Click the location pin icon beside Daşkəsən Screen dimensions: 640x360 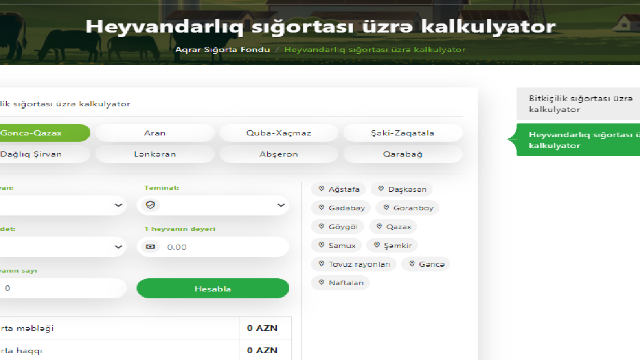tap(381, 189)
